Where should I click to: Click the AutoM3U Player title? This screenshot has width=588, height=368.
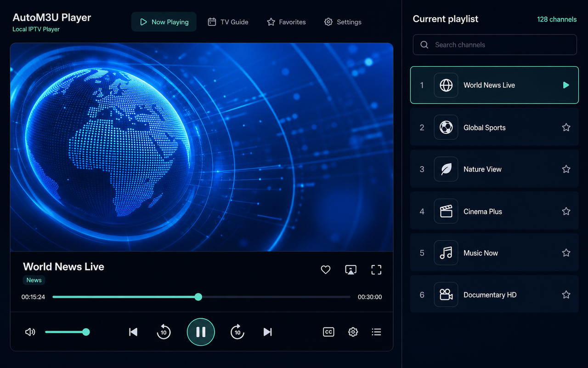pyautogui.click(x=51, y=17)
